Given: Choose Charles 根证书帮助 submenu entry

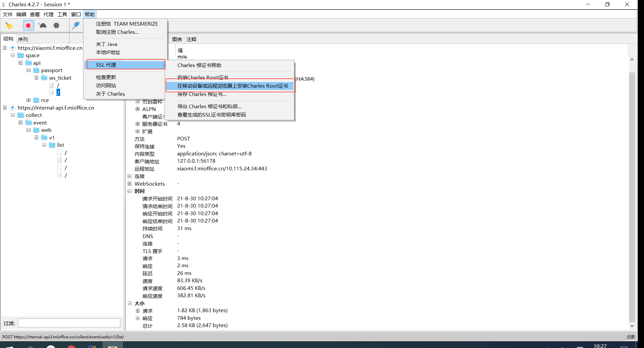Looking at the screenshot, I should [x=230, y=65].
